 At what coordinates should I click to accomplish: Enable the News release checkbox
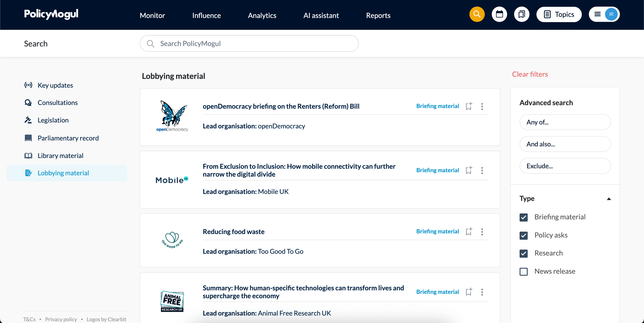(x=524, y=272)
